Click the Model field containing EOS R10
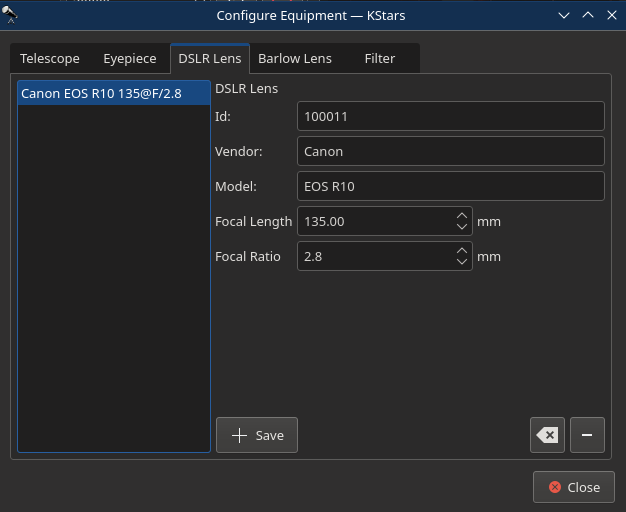 click(451, 186)
